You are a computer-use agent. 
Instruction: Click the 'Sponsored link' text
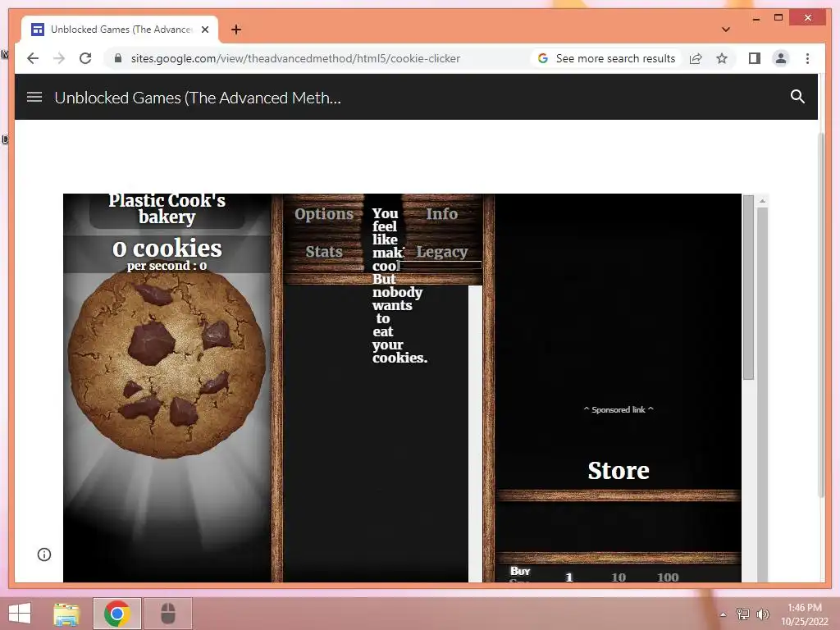[619, 410]
